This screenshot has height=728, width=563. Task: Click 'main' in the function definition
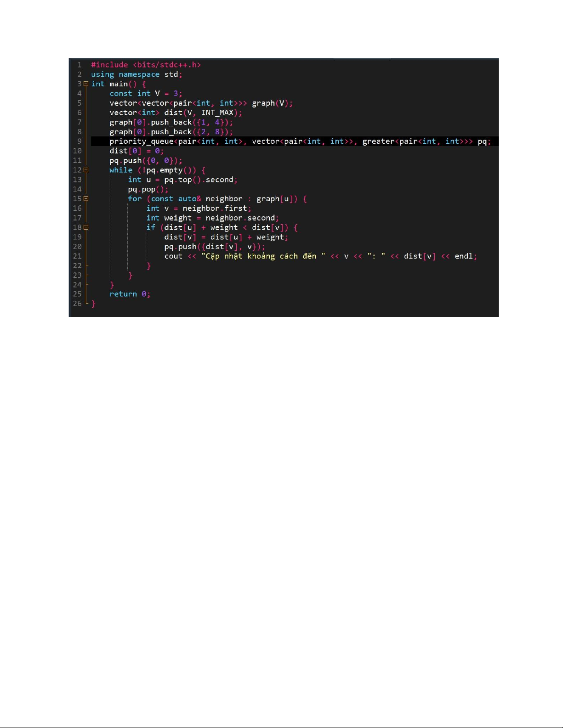pos(119,84)
